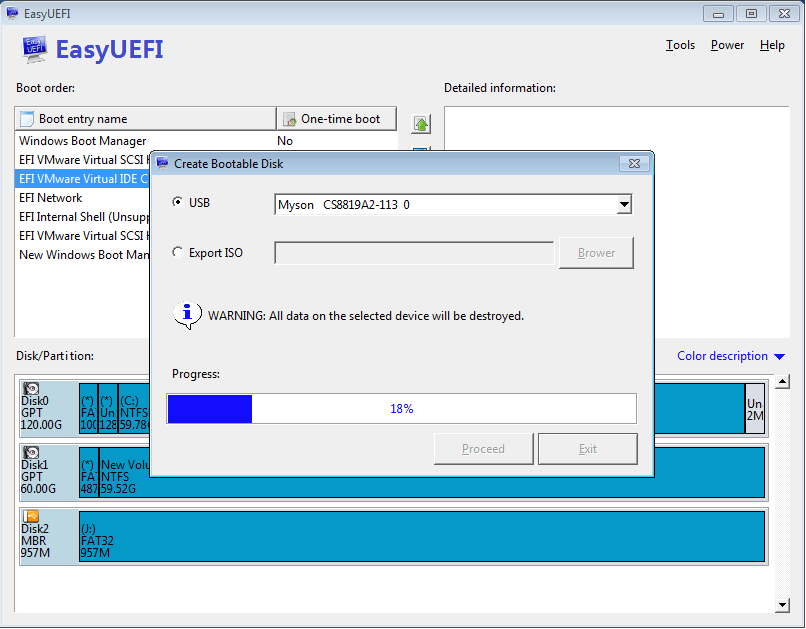The height and width of the screenshot is (629, 806).
Task: Select the Export ISO radio button
Action: (177, 252)
